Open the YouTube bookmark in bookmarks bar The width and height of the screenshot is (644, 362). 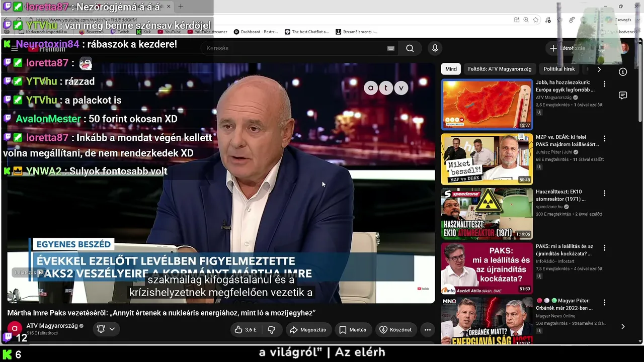point(169,32)
